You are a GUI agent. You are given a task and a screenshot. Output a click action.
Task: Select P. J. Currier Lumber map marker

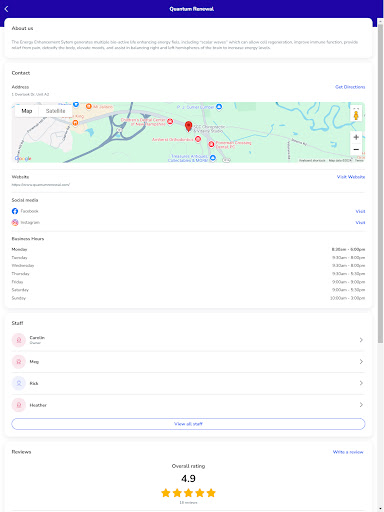[219, 107]
